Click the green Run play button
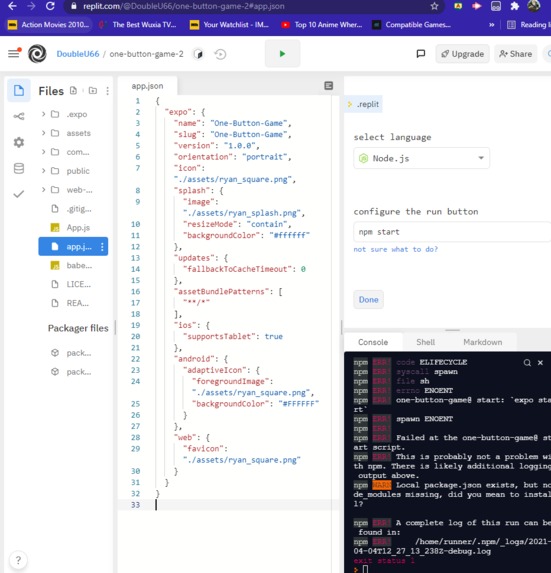This screenshot has height=573, width=551. [282, 54]
